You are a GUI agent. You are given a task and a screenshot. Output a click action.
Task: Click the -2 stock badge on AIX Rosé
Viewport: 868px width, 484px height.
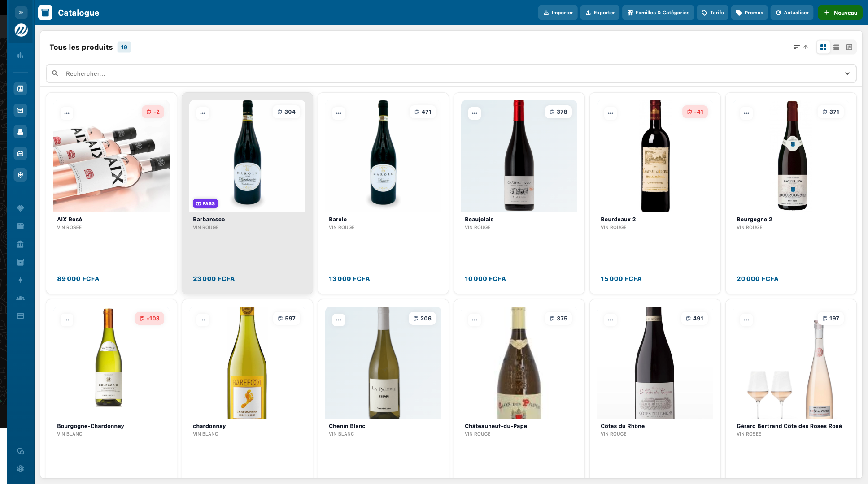click(x=153, y=112)
